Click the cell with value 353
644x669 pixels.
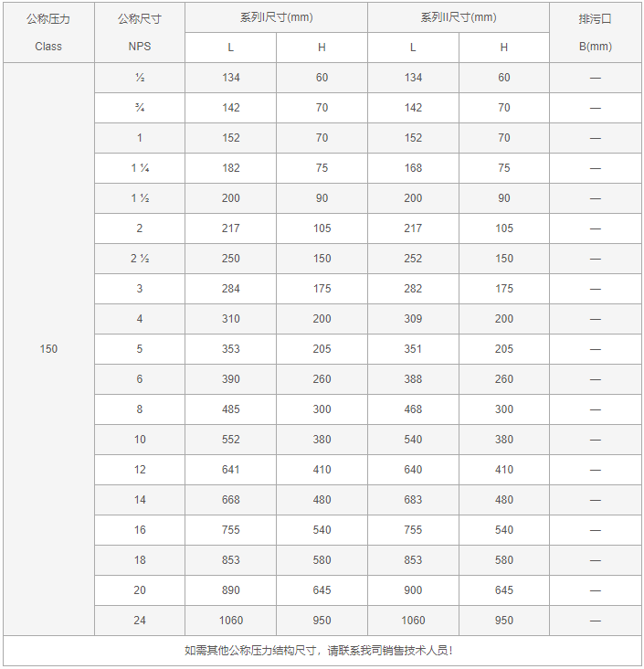point(231,349)
